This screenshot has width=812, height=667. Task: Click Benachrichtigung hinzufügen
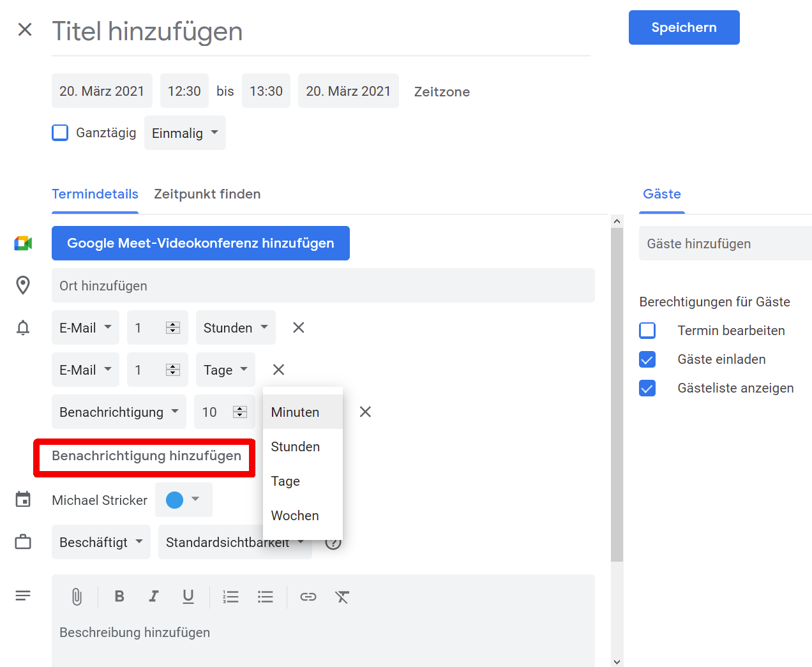click(146, 456)
